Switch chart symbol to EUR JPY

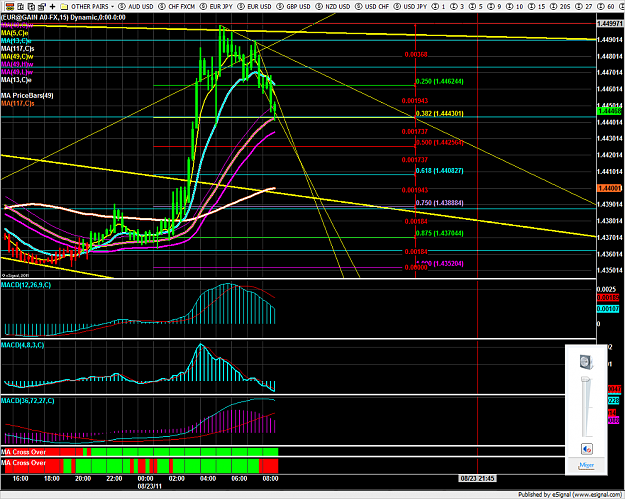pyautogui.click(x=216, y=6)
